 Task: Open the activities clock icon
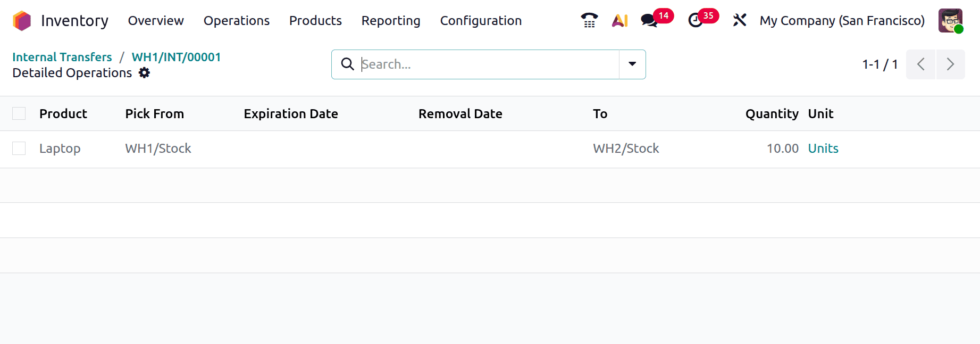tap(696, 21)
